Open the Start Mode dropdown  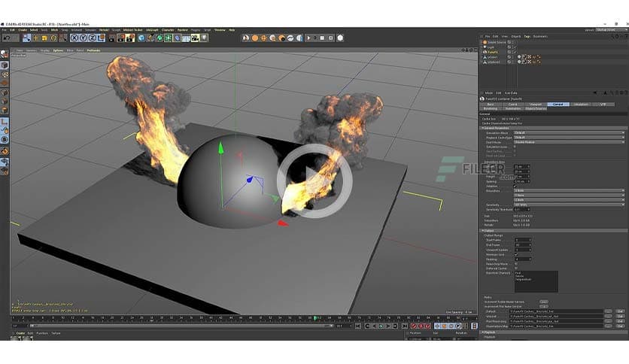[x=570, y=142]
